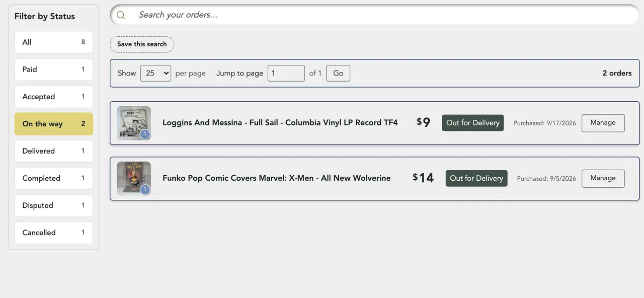Click the $14 price text
The image size is (644, 298).
click(x=423, y=178)
